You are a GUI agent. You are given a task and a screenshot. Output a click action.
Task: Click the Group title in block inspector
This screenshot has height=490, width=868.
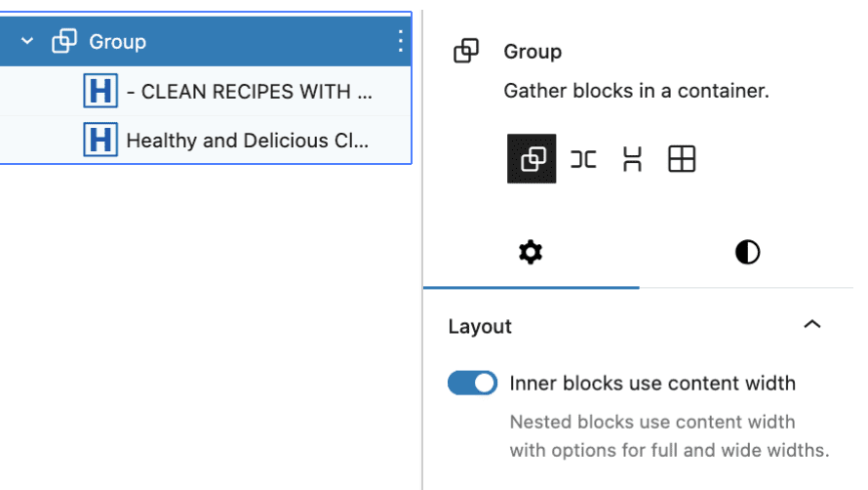coord(533,52)
